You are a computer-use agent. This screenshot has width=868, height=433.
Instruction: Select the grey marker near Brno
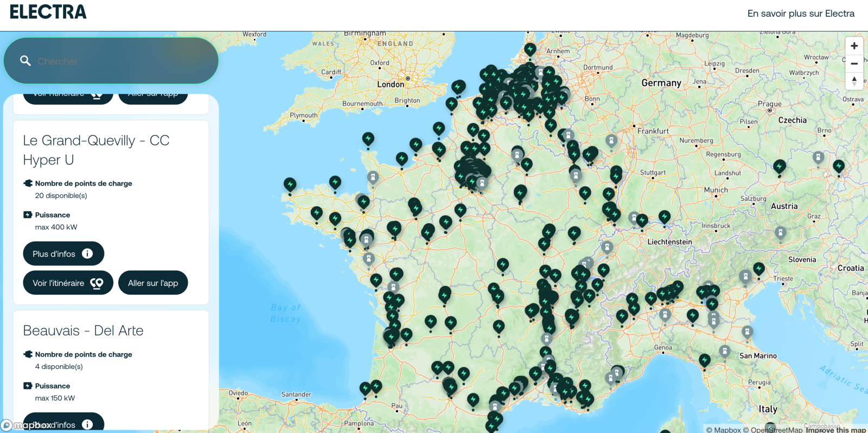tap(818, 158)
